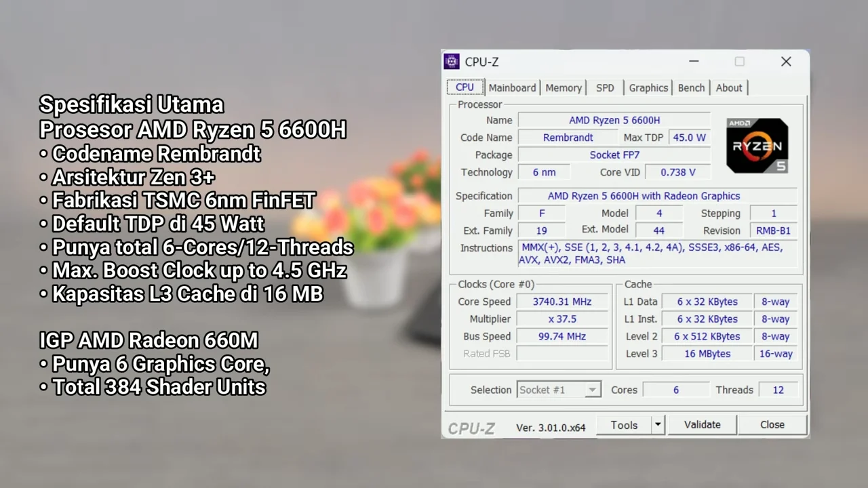Open the Tools dropdown arrow
868x488 pixels.
[657, 425]
